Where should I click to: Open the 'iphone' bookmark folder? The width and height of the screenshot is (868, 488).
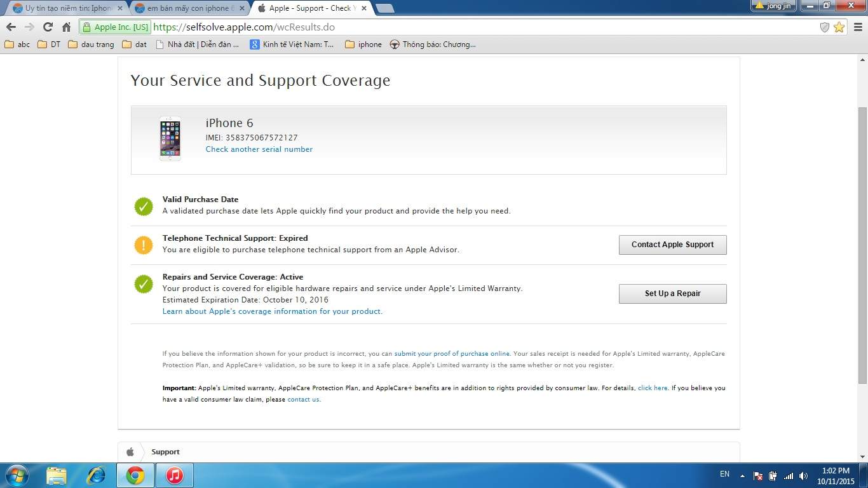click(x=363, y=44)
